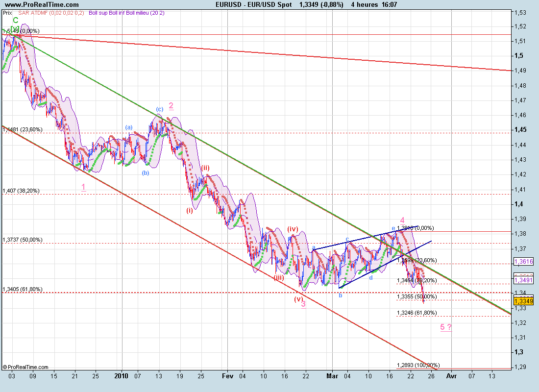This screenshot has width=539, height=392.
Task: Click the 1,4 price axis level
Action: [519, 204]
